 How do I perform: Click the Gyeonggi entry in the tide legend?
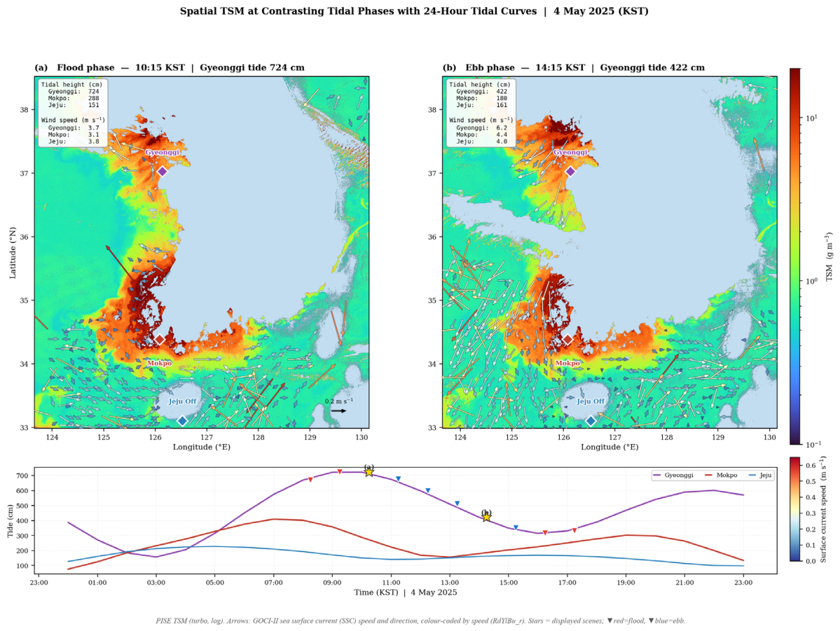tap(673, 475)
